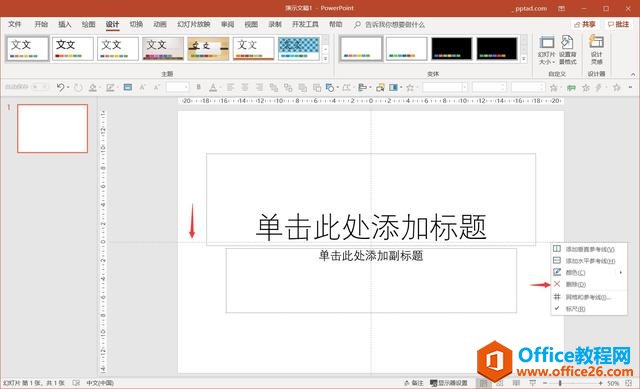Click the Undo arrow in toolbar

60,87
